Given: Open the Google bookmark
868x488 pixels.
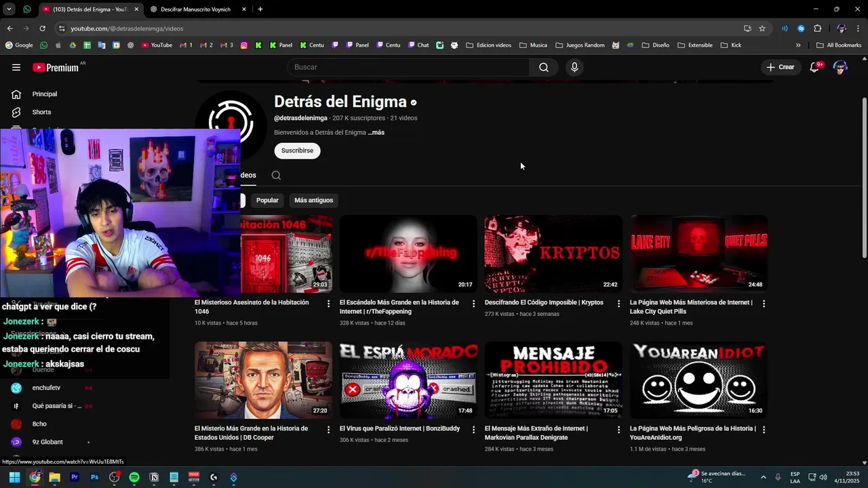Looking at the screenshot, I should (19, 45).
